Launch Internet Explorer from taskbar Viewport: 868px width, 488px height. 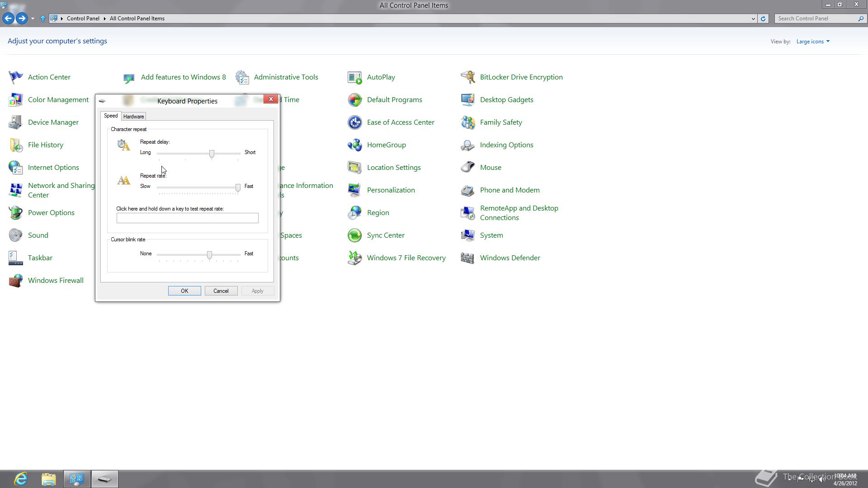(x=21, y=479)
